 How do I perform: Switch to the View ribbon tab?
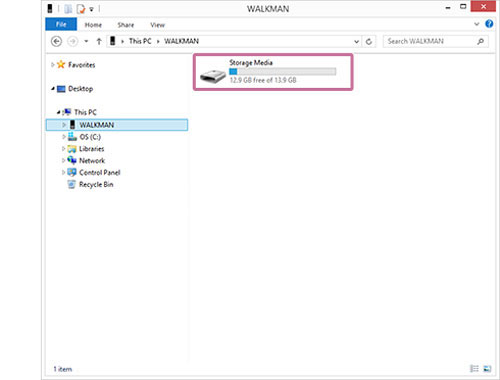pyautogui.click(x=157, y=25)
